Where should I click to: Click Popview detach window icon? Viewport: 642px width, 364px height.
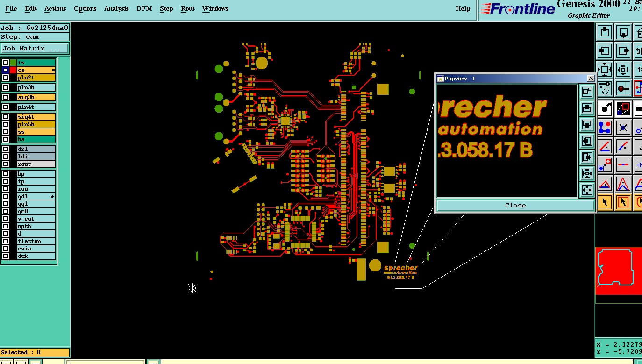pos(587,92)
